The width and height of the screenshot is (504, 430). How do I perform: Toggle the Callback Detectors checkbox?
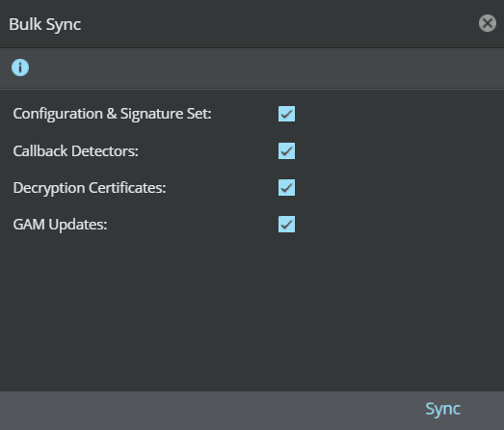point(286,150)
